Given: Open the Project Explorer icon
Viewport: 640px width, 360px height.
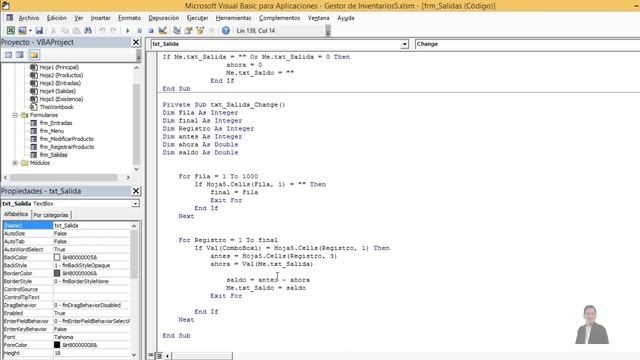Looking at the screenshot, I should (x=177, y=31).
